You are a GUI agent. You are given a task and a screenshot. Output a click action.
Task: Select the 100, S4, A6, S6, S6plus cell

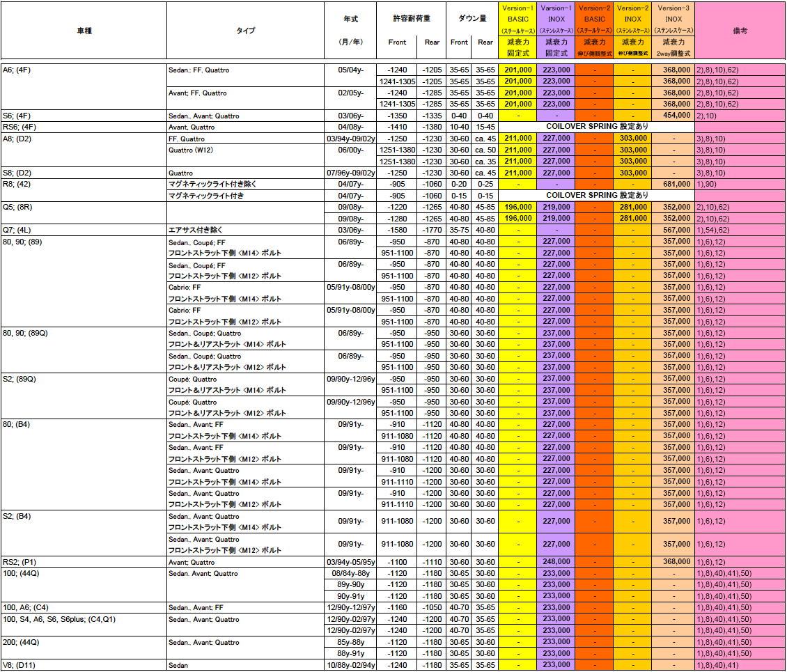click(84, 625)
